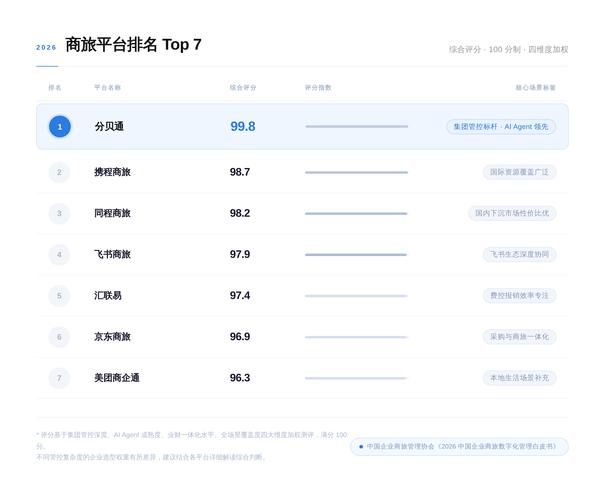This screenshot has width=605, height=500.
Task: Click the highlighted score 99.8
Action: (243, 127)
